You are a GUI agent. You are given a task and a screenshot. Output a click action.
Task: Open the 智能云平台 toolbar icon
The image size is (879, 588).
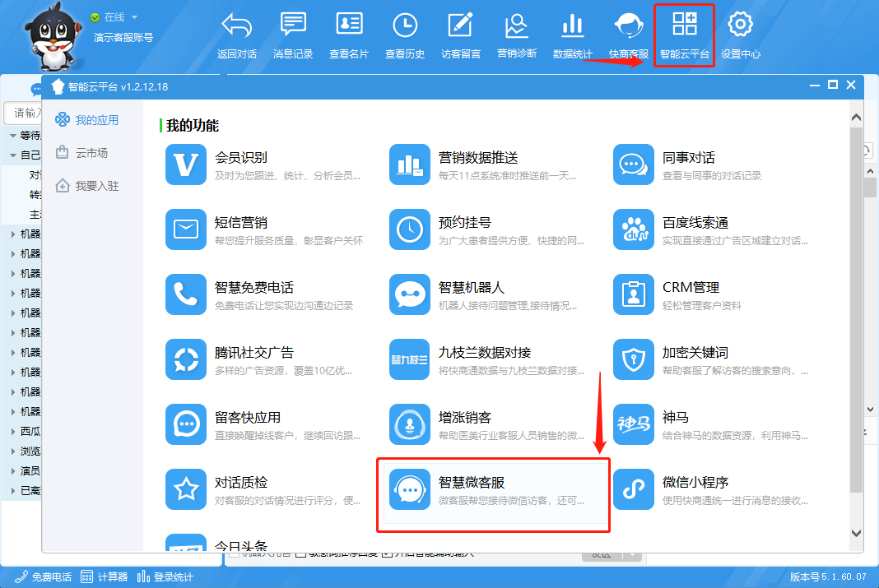click(684, 35)
